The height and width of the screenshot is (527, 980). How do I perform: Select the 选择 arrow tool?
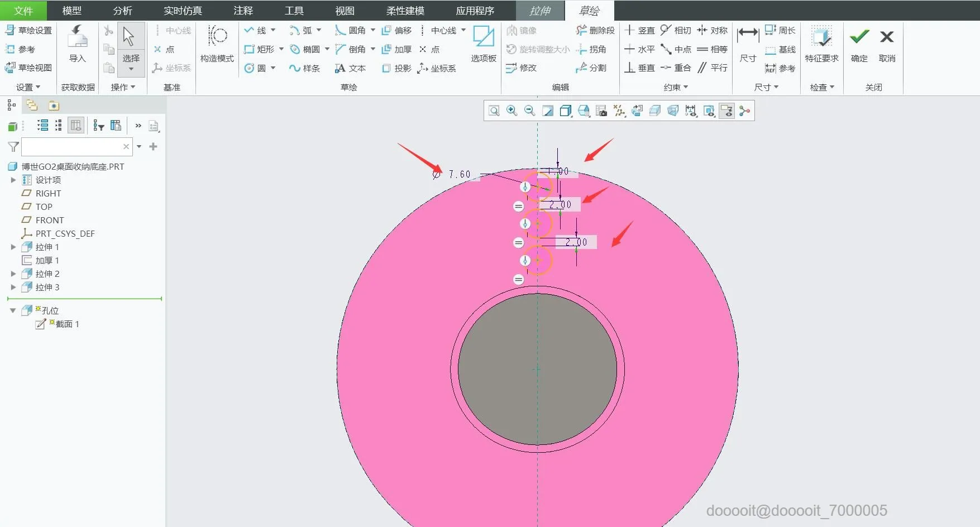point(131,49)
